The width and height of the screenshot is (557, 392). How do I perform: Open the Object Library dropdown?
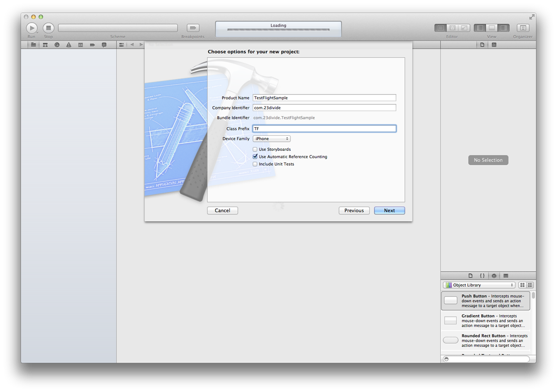pos(479,285)
